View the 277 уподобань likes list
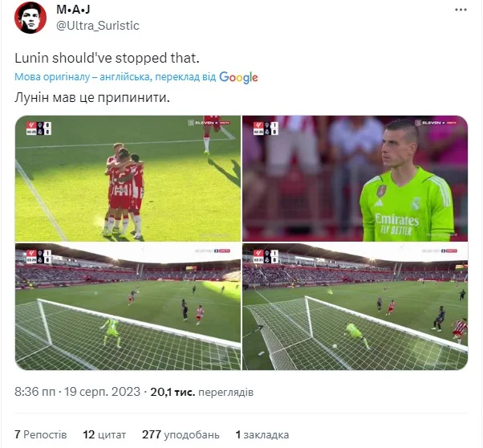 coord(181,434)
